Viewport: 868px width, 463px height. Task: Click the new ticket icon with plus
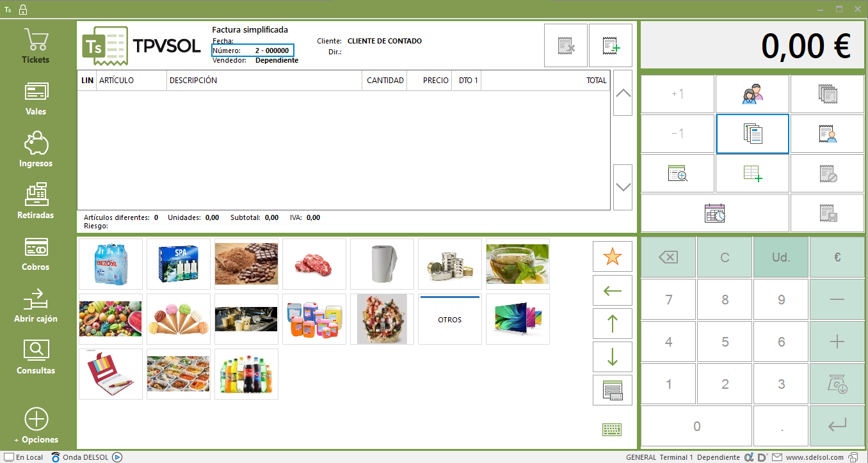(611, 45)
